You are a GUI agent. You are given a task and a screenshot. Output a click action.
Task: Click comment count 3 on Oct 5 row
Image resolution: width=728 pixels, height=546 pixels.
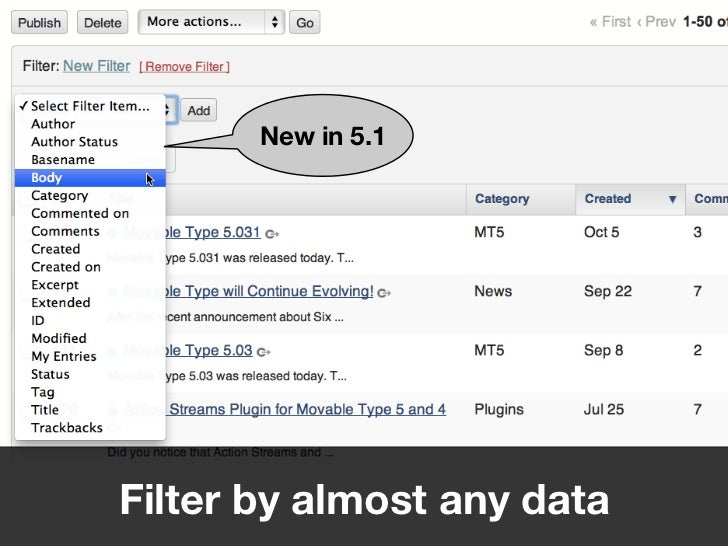pyautogui.click(x=697, y=232)
